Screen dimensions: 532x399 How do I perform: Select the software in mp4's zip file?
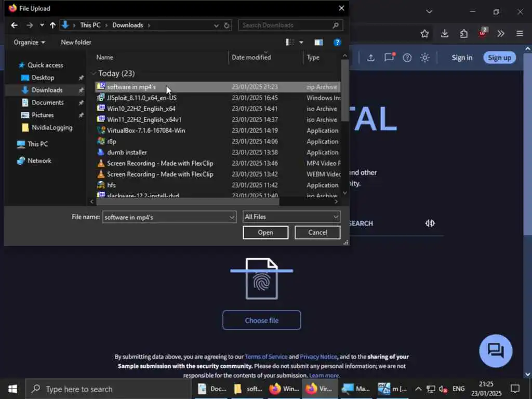[218, 87]
